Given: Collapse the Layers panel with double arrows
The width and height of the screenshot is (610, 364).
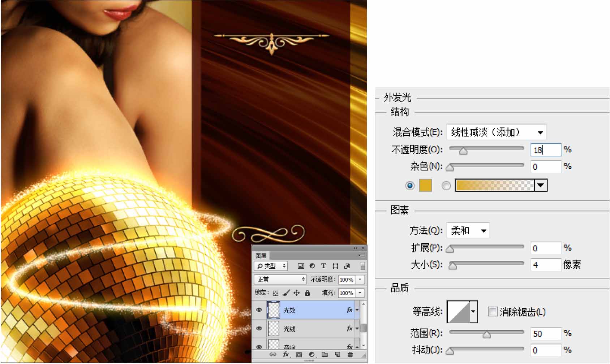Looking at the screenshot, I should tap(355, 248).
